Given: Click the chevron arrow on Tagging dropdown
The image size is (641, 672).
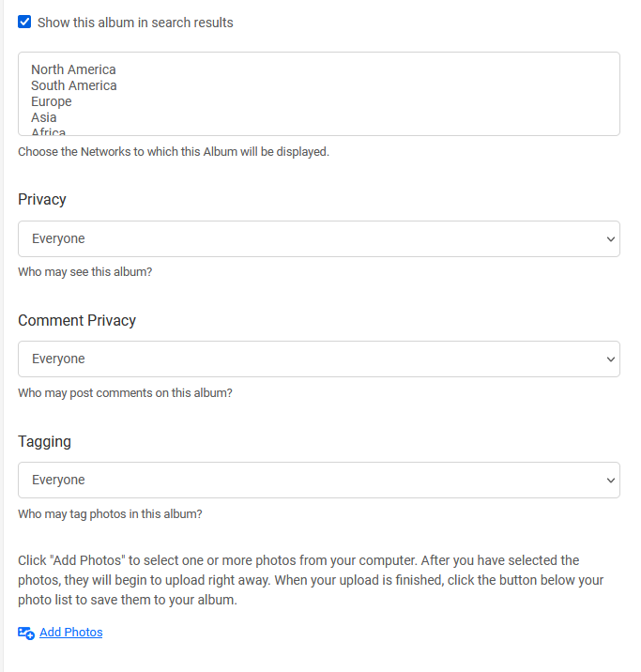Looking at the screenshot, I should (611, 481).
